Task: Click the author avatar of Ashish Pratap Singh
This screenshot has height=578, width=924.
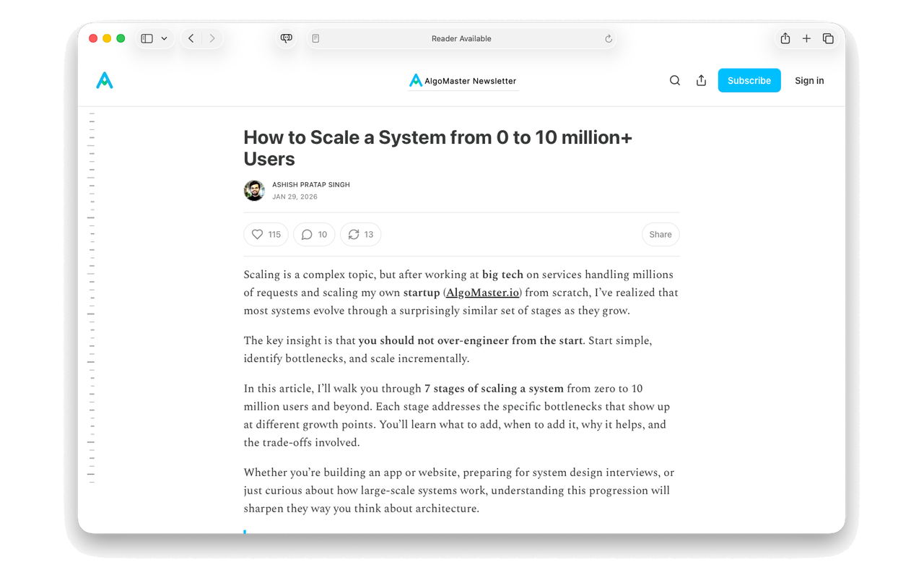Action: (254, 190)
